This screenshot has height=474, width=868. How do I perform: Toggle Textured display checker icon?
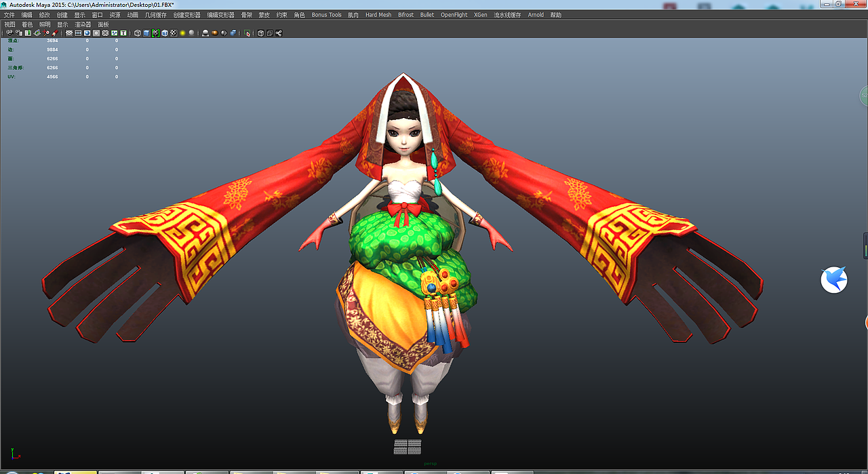(x=174, y=33)
